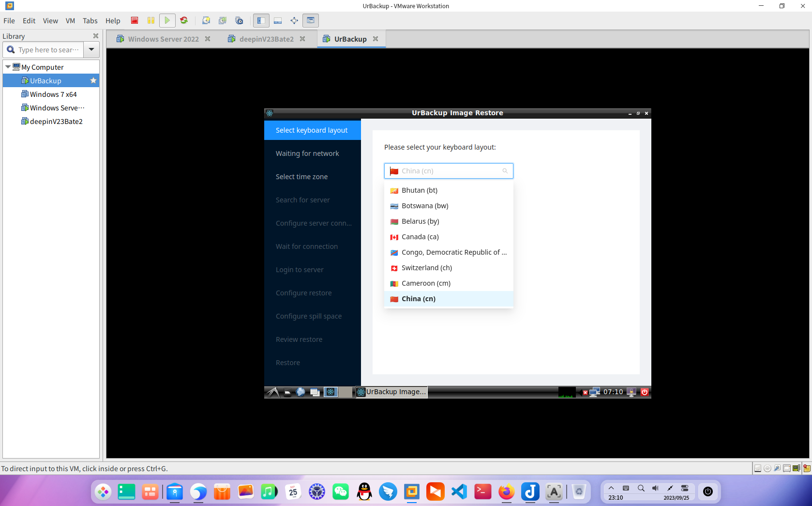Click the Revert to Snapshot toolbar icon
This screenshot has height=506, width=812.
pos(223,20)
